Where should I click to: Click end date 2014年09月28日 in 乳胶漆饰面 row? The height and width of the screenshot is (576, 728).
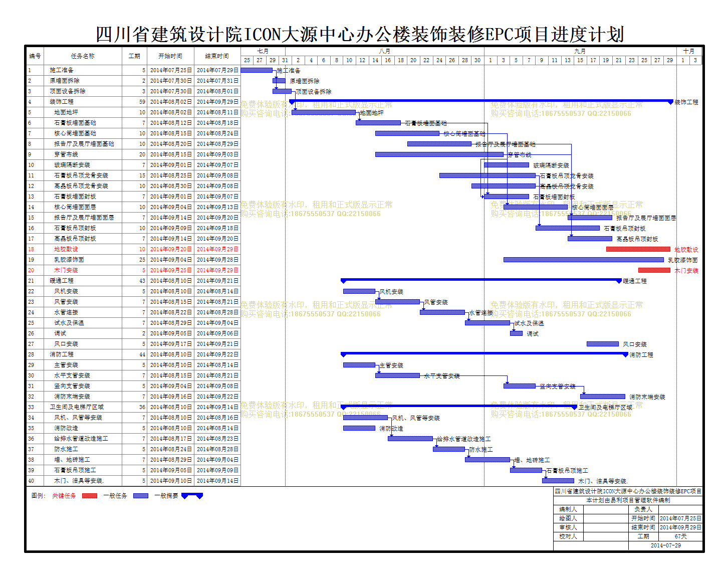(217, 260)
